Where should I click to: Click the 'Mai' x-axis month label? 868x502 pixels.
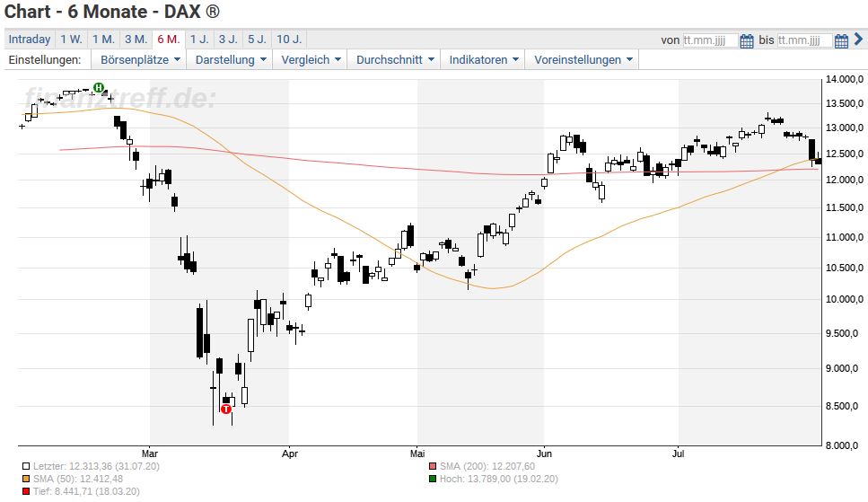418,454
